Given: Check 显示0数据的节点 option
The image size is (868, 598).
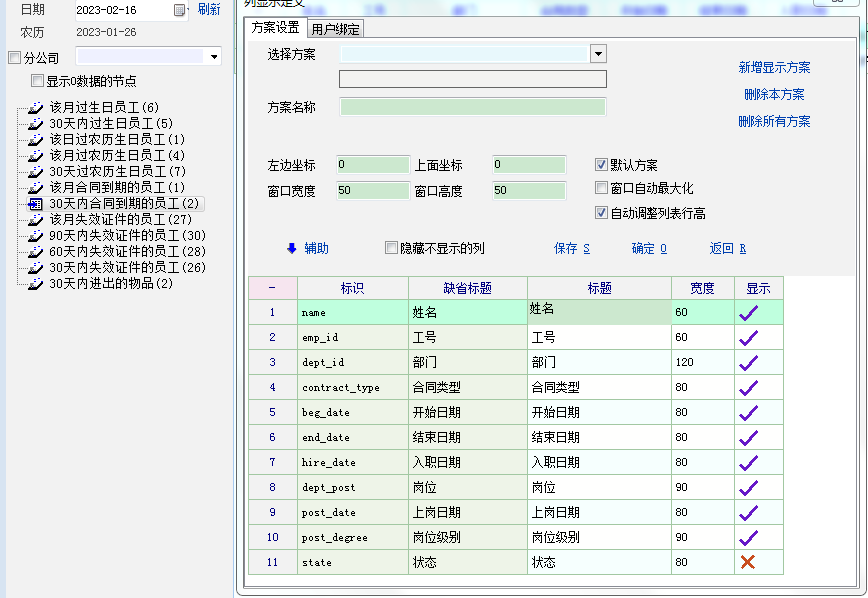Looking at the screenshot, I should pyautogui.click(x=37, y=81).
